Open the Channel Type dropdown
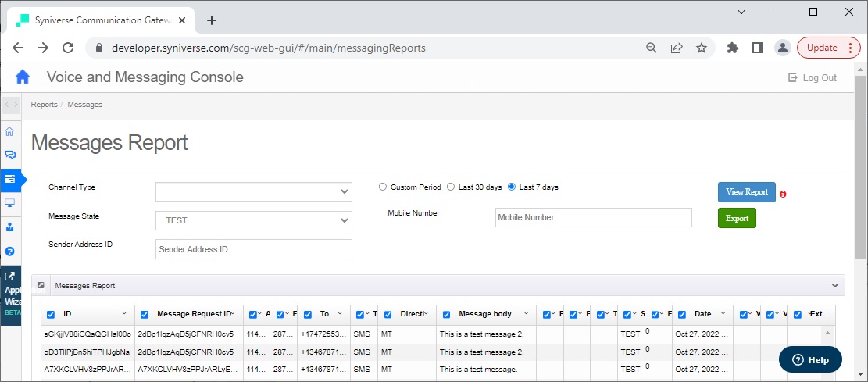868x382 pixels. (254, 191)
